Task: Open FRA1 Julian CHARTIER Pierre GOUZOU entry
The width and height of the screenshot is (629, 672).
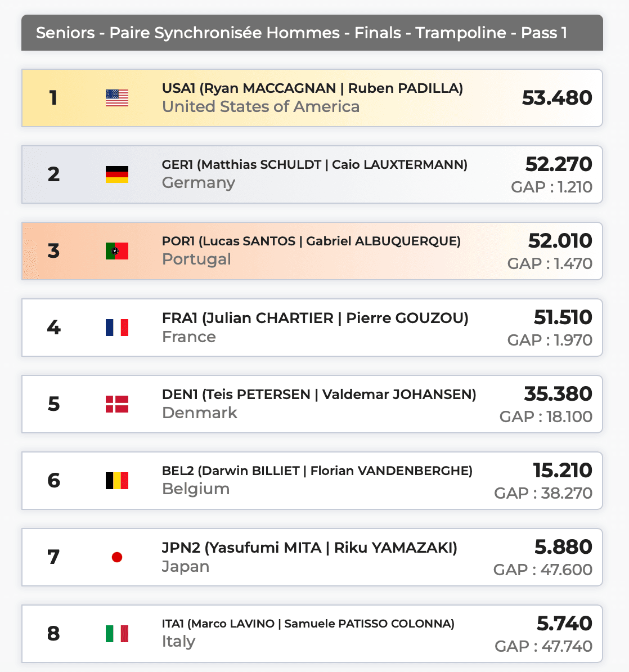Action: pos(315,318)
